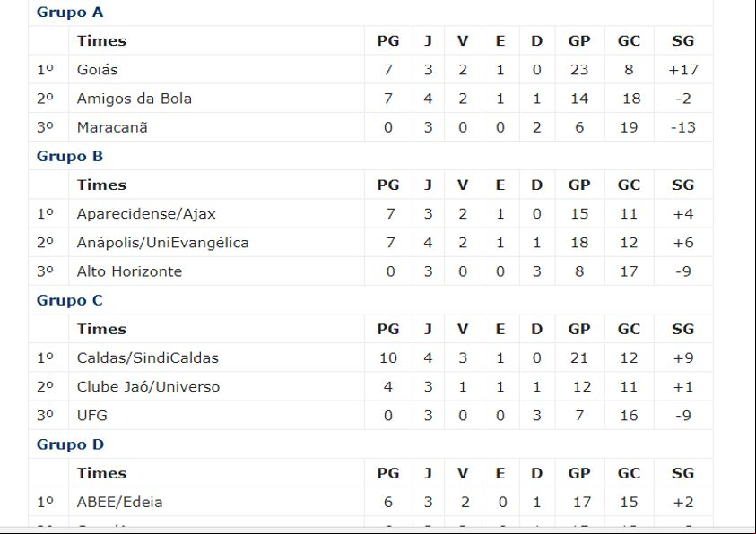Select Alto Horizonte team name
This screenshot has width=756, height=534.
[x=129, y=271]
